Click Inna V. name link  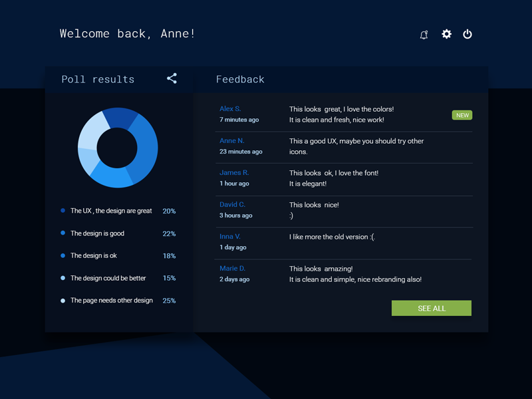(x=230, y=236)
